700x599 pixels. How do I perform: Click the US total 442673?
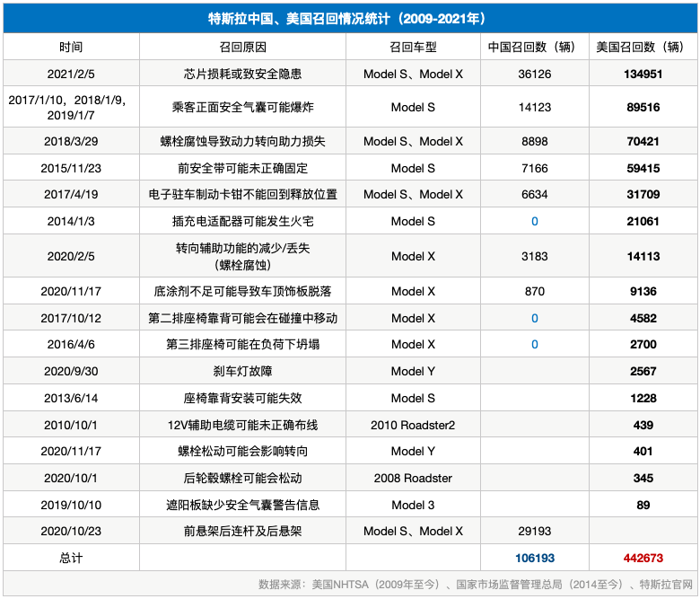pos(643,558)
